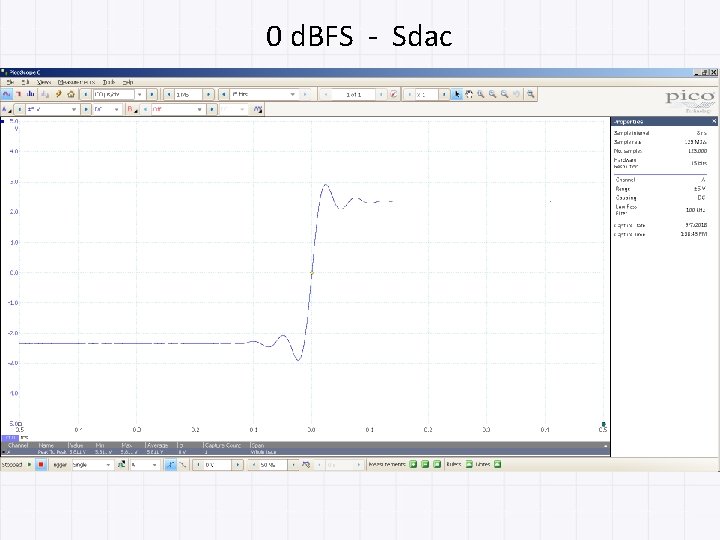Click Rulers green settings button
Image resolution: width=720 pixels, height=540 pixels.
click(469, 464)
